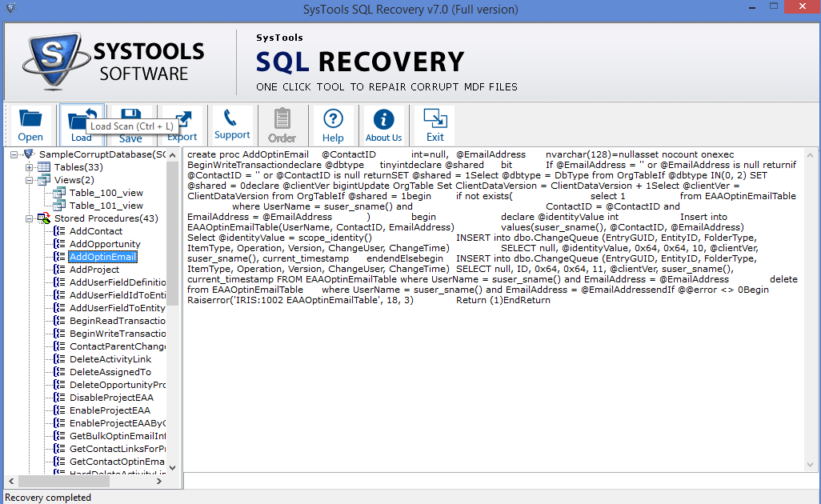The width and height of the screenshot is (821, 504).
Task: Select the ContactParentChang procedure
Action: (118, 346)
